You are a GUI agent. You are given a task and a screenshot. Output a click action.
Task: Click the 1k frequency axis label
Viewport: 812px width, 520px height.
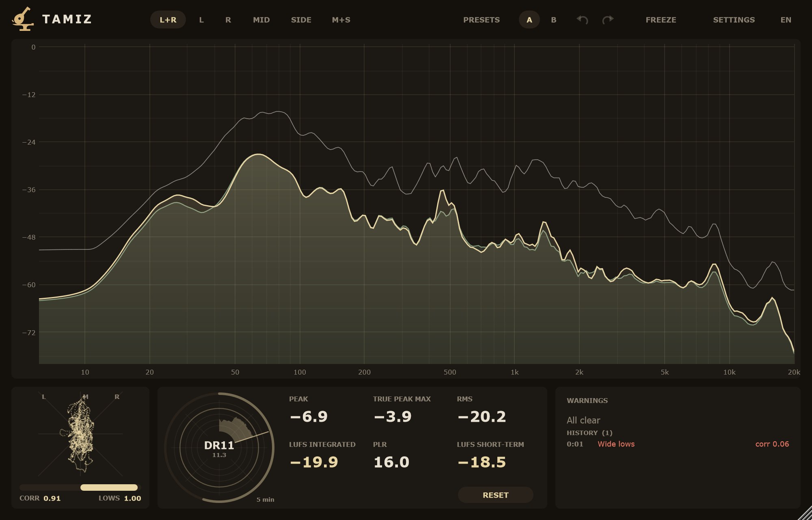[x=514, y=372]
